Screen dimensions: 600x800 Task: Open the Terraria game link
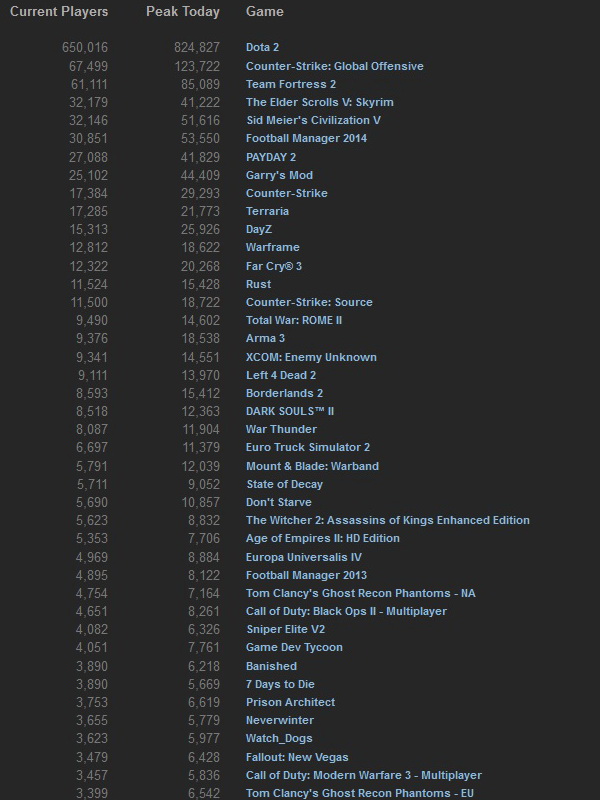pos(267,211)
